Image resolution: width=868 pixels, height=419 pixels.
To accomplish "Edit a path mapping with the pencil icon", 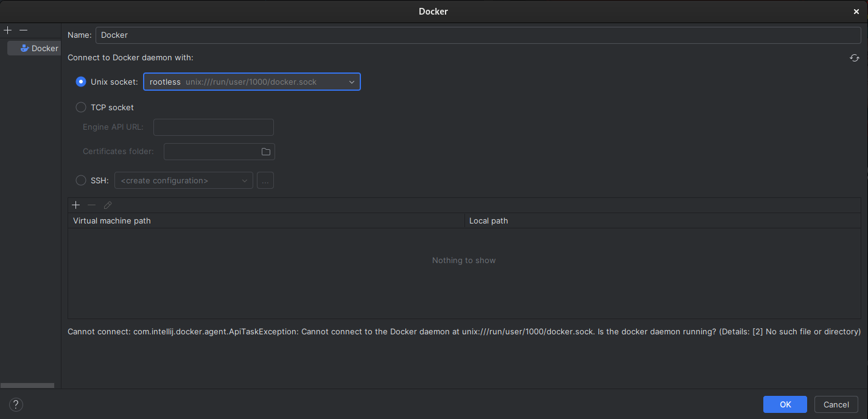I will [107, 205].
